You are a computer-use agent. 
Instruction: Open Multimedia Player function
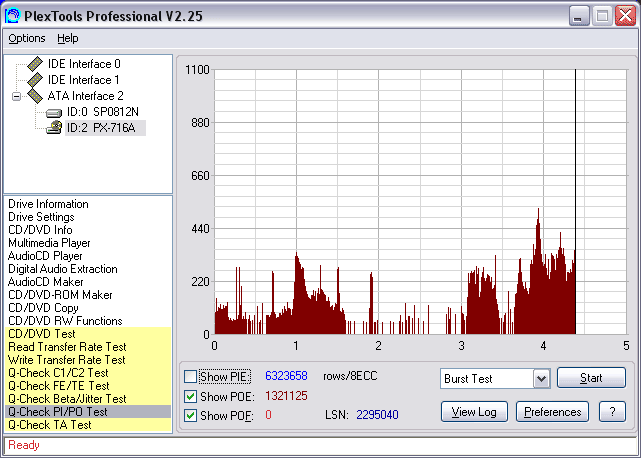click(49, 243)
